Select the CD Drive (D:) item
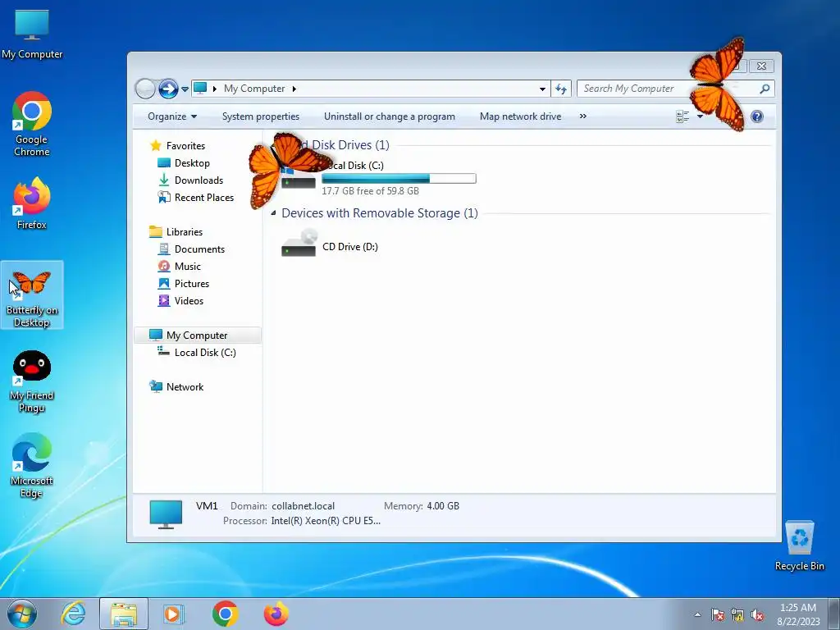 [x=329, y=244]
